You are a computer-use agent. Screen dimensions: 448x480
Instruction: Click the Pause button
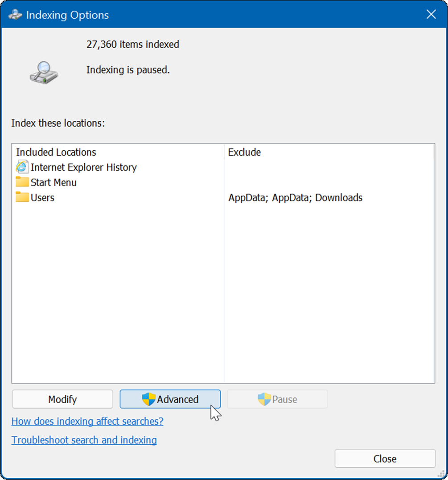pyautogui.click(x=277, y=399)
